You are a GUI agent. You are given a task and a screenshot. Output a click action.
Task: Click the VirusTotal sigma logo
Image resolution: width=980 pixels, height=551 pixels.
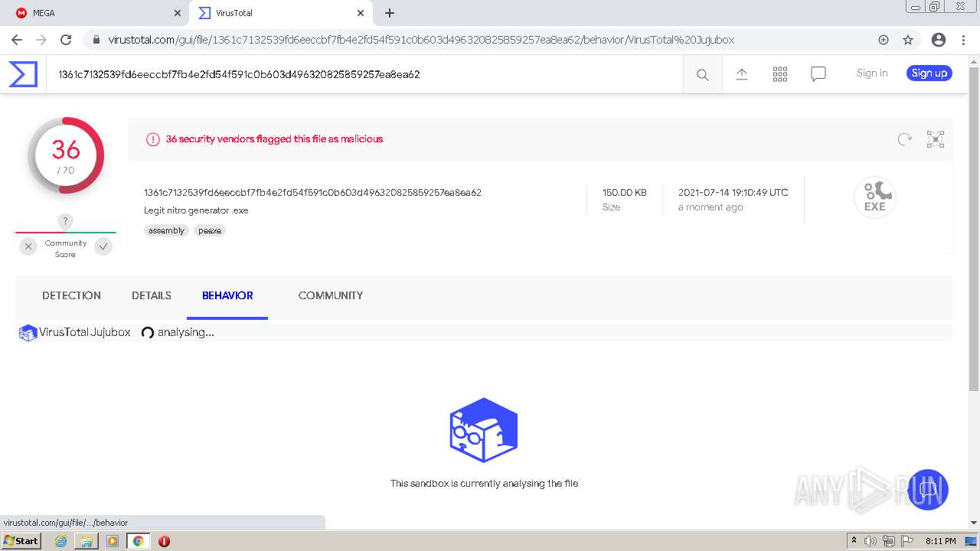click(x=23, y=74)
